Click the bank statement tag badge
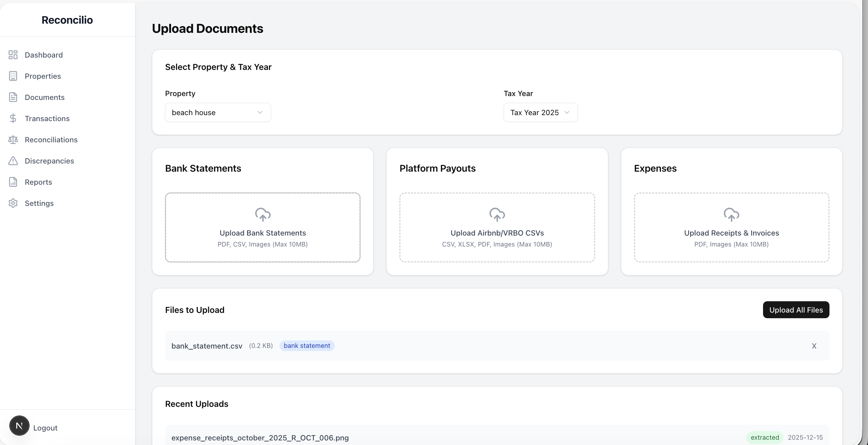868x445 pixels. (x=307, y=346)
